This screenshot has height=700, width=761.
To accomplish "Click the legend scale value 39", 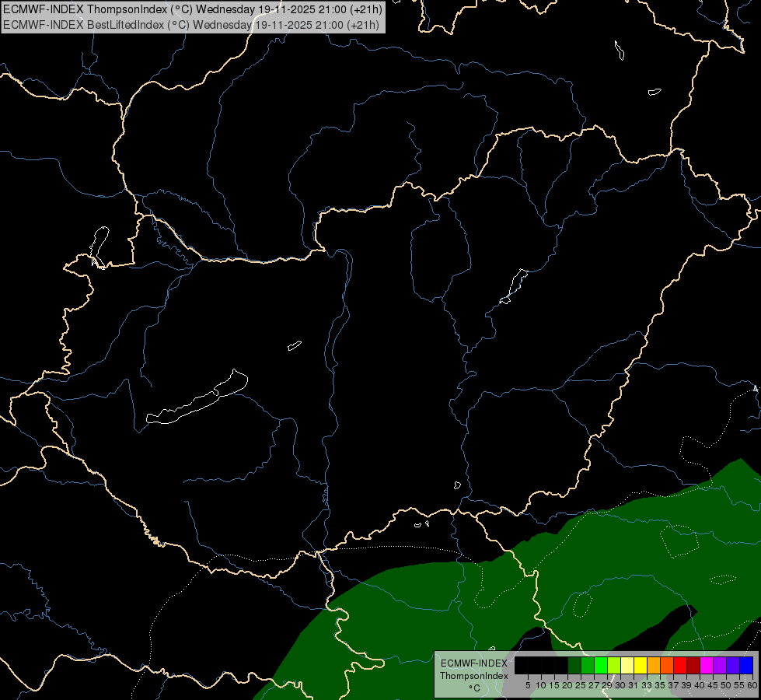I will [x=686, y=685].
